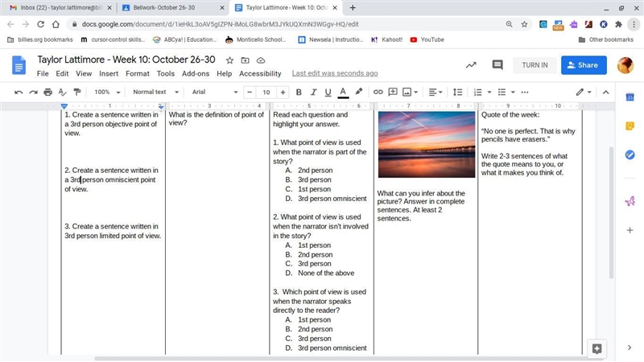Toggle Italic formatting
Viewport: 644px width, 362px height.
coord(313,93)
